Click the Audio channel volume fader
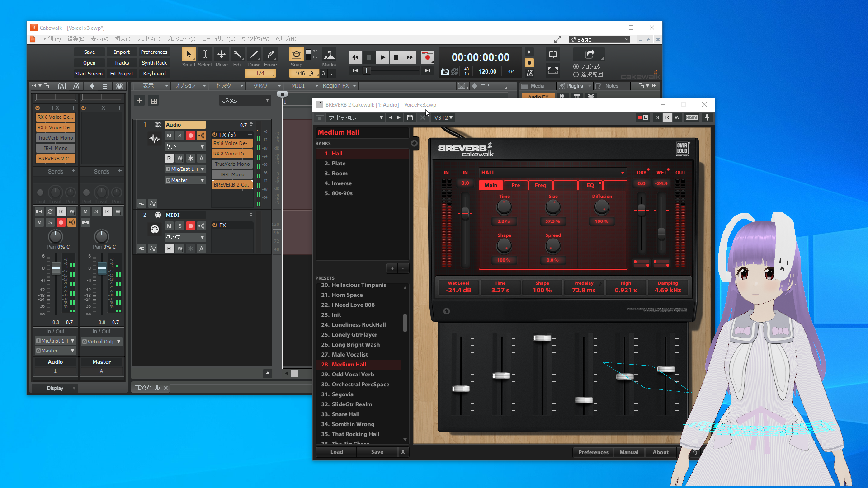The width and height of the screenshot is (868, 488). pyautogui.click(x=56, y=268)
